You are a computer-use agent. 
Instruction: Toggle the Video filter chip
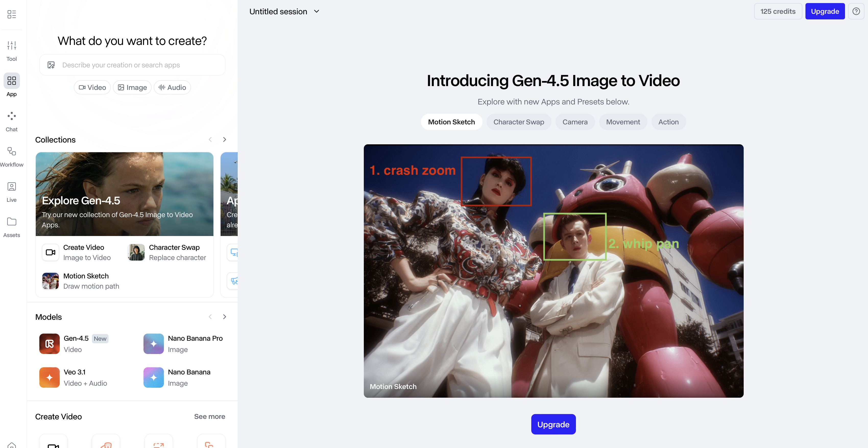click(x=92, y=87)
